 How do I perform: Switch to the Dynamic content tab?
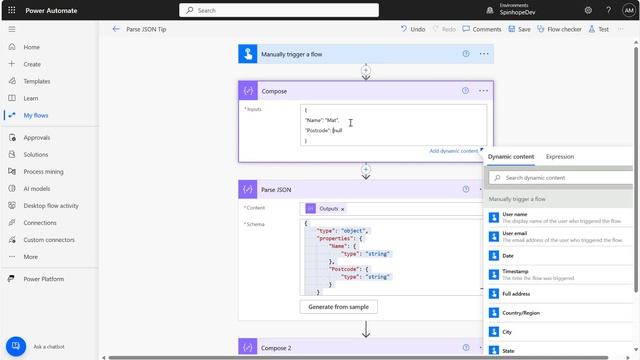[x=511, y=157]
